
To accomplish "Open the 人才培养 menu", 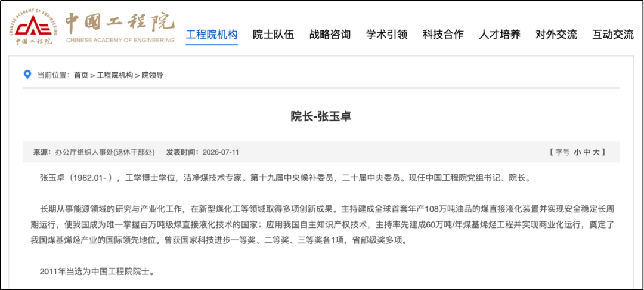I will (500, 35).
